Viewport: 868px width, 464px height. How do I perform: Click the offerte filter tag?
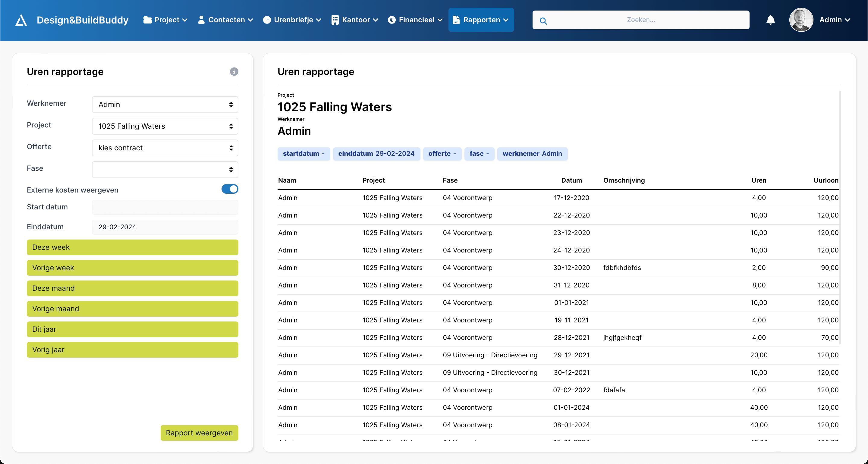click(442, 154)
